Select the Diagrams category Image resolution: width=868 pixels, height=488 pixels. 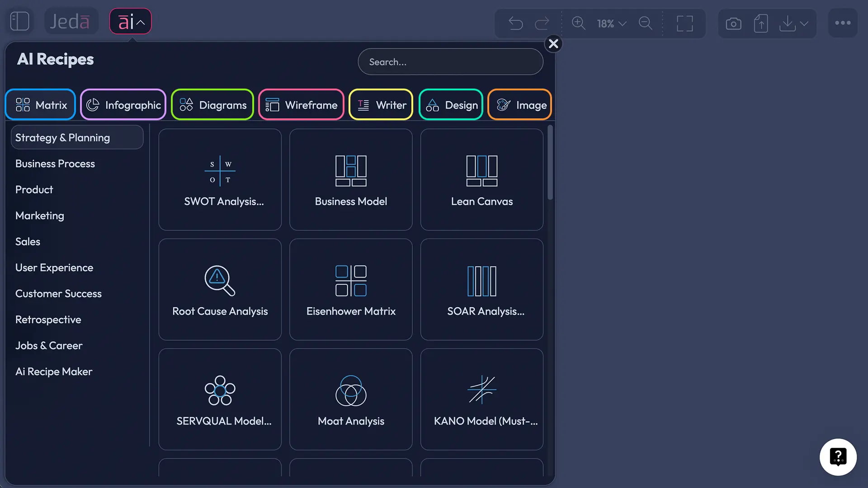(212, 104)
